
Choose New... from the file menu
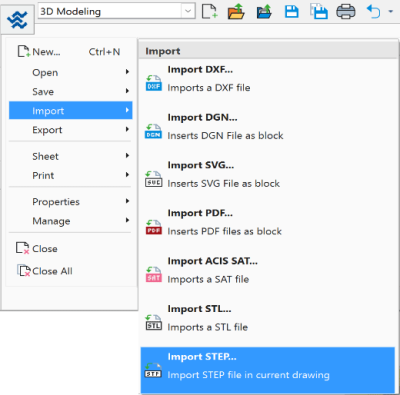pos(70,52)
